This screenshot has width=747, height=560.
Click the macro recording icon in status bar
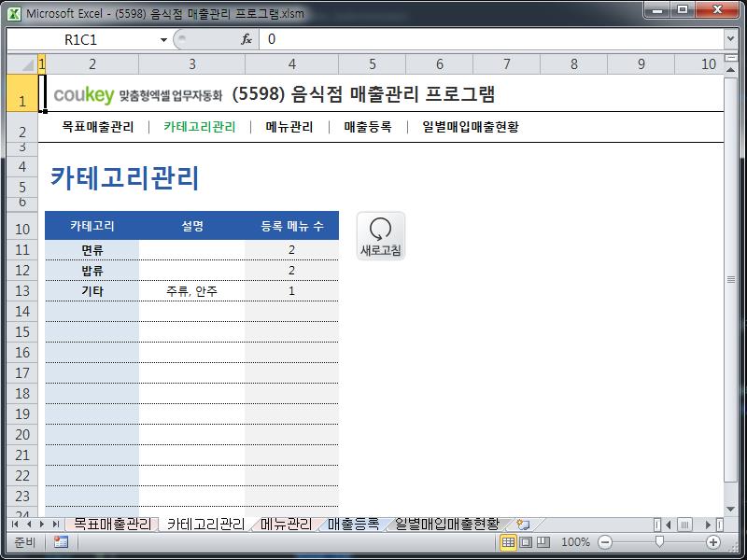(61, 542)
